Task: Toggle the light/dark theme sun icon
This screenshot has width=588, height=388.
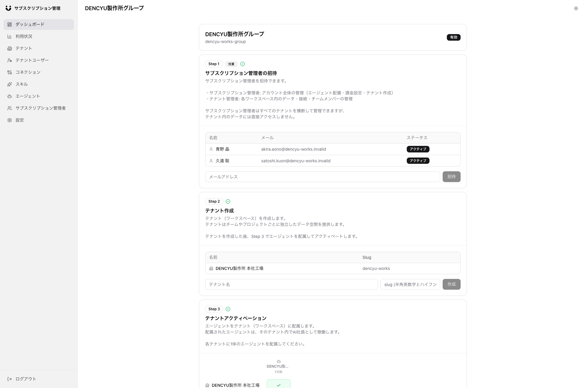Action: pos(576,8)
